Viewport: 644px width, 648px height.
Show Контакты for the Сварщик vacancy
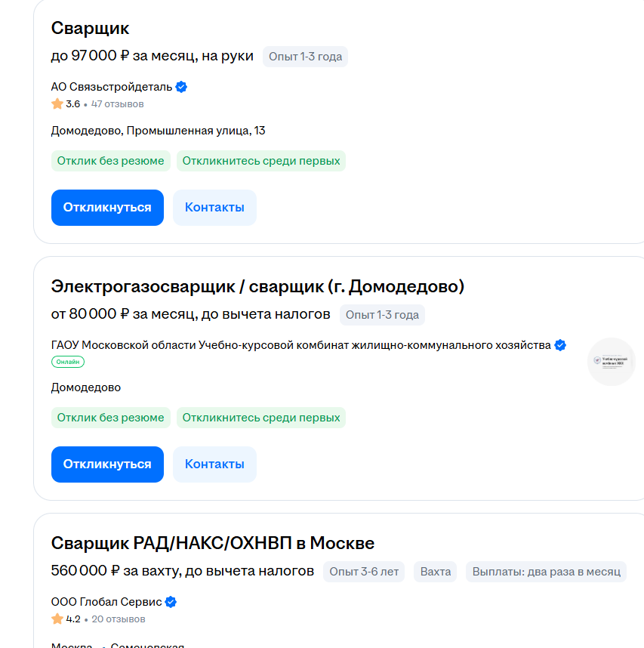coord(214,208)
